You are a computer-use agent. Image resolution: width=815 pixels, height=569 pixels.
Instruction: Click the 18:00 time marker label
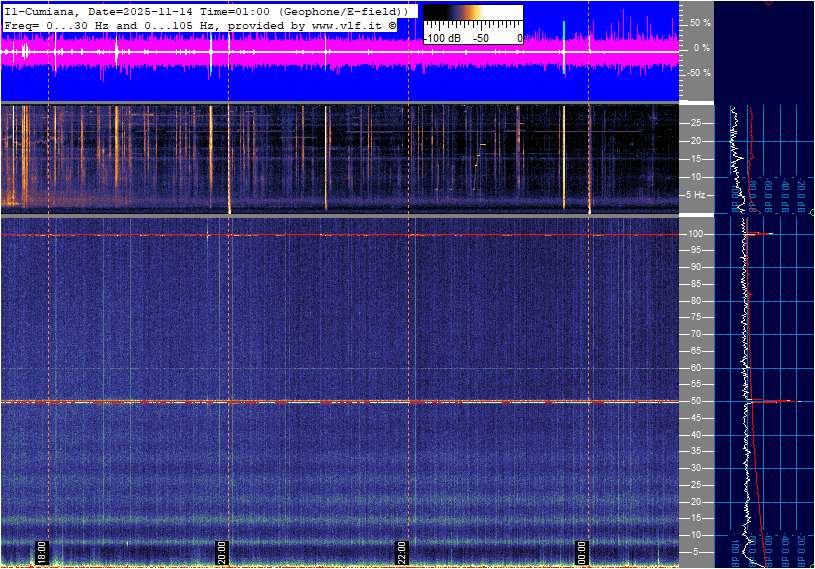[x=42, y=551]
